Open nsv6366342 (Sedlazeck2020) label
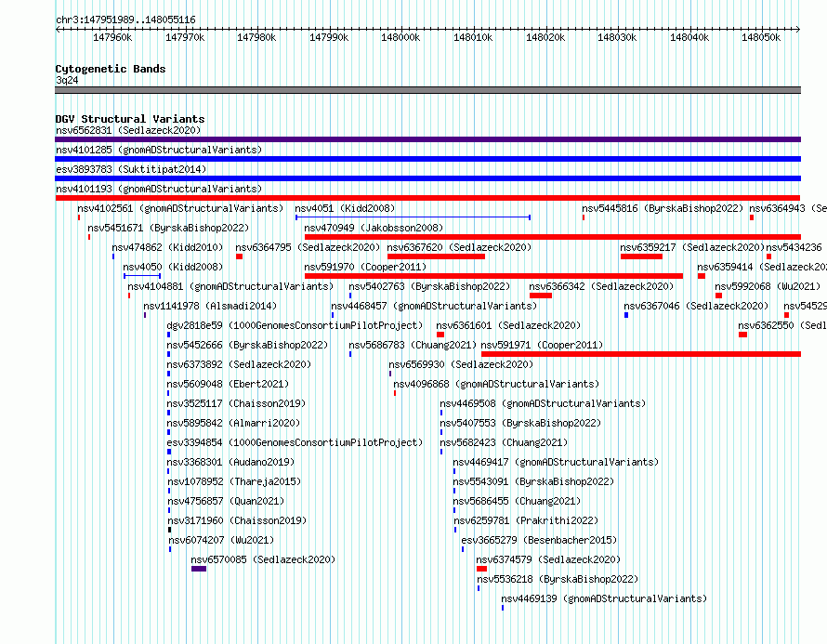The image size is (827, 644). tap(601, 286)
